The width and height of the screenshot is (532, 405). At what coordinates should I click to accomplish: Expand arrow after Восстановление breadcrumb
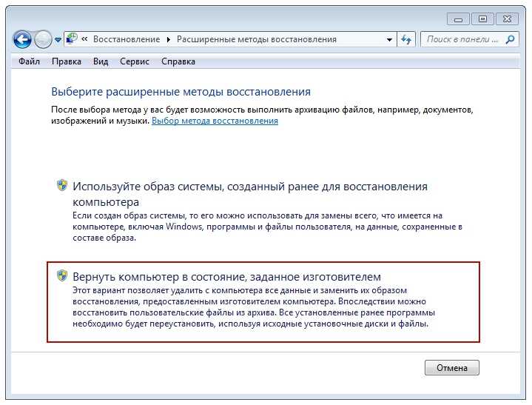point(168,39)
